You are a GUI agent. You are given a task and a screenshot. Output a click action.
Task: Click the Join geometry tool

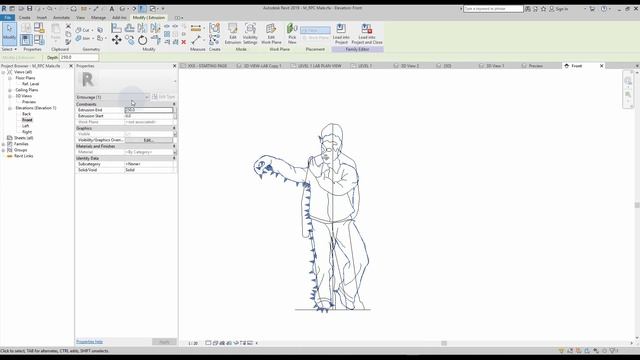pos(84,38)
